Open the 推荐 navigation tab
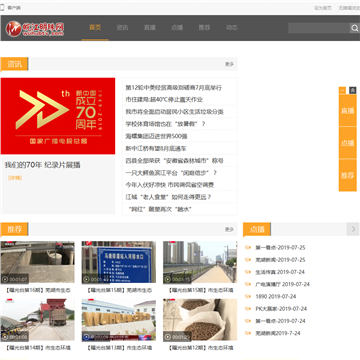Screen dimensions: 360x360 [x=204, y=28]
